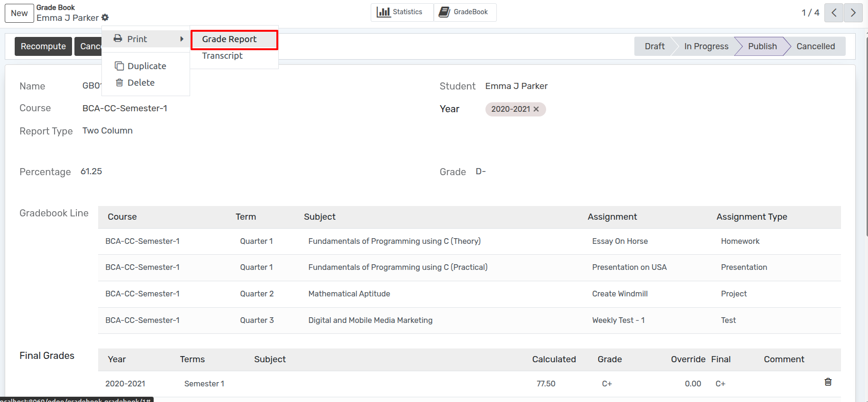Choose Transcript from print options

(x=222, y=56)
